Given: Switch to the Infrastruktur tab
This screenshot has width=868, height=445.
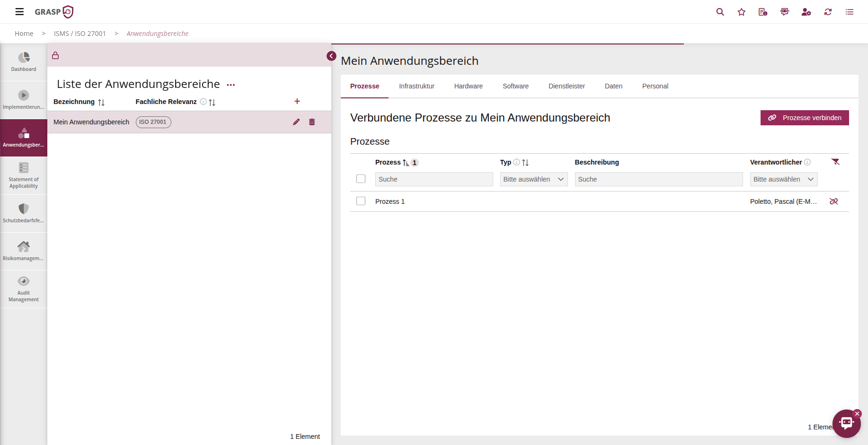Looking at the screenshot, I should pyautogui.click(x=416, y=86).
